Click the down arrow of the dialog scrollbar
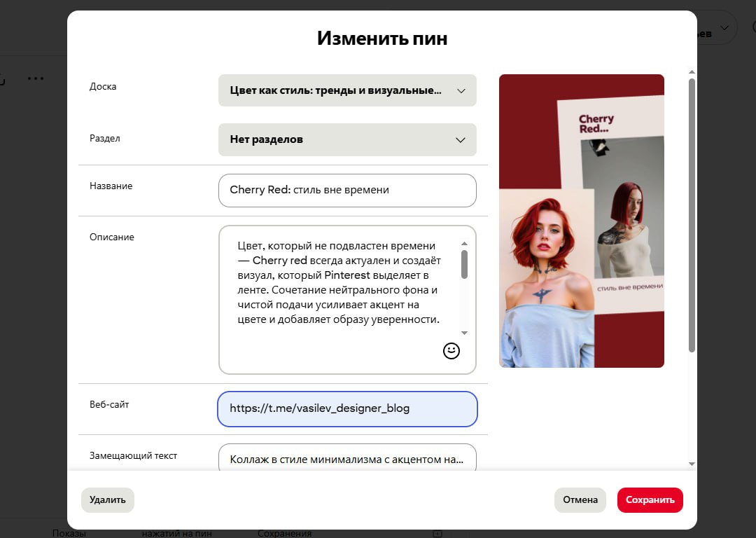The width and height of the screenshot is (756, 538). [692, 464]
